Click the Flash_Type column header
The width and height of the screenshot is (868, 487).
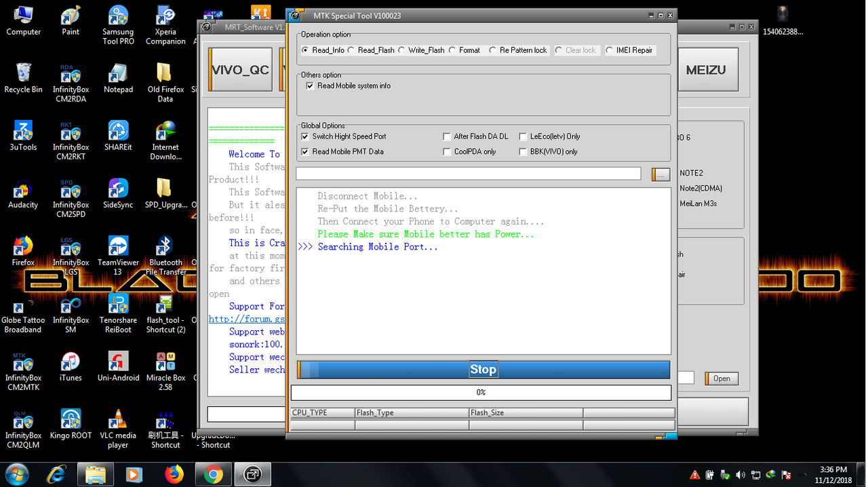coord(412,412)
